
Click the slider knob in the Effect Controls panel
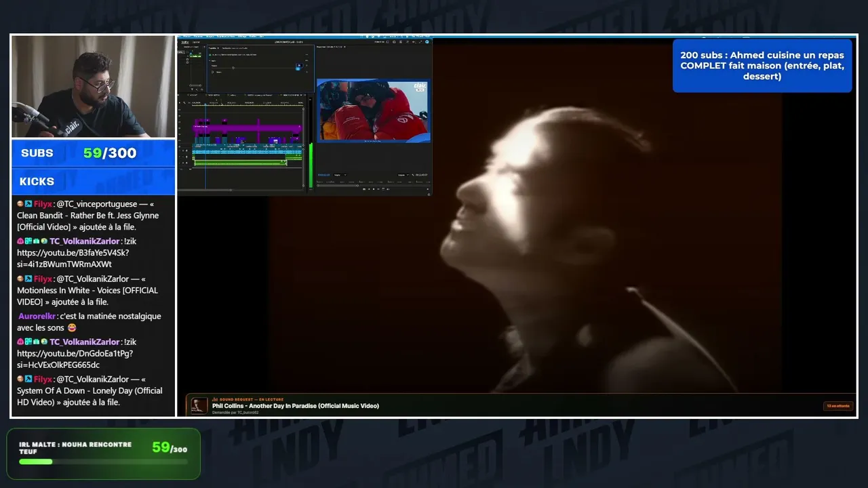(233, 67)
